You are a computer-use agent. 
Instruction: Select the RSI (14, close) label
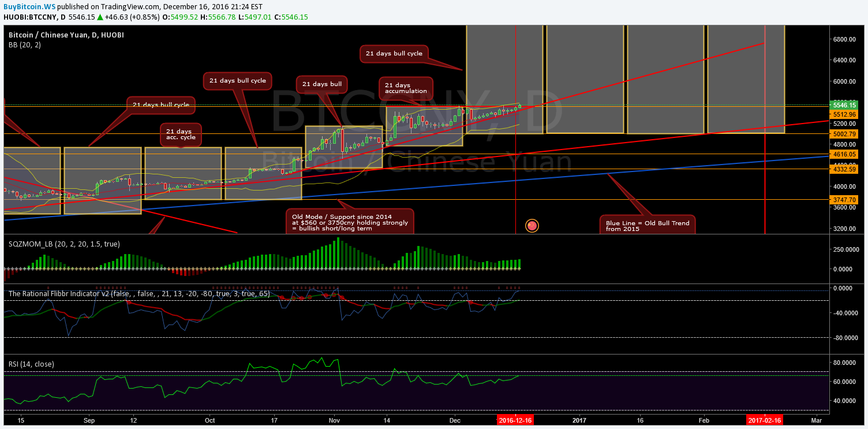tap(31, 364)
